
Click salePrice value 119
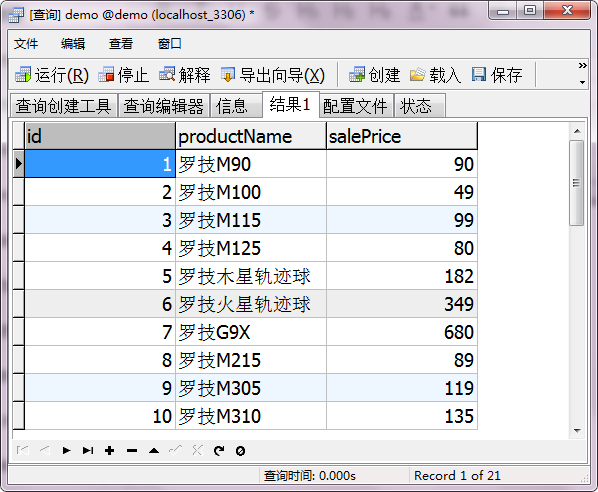click(402, 388)
